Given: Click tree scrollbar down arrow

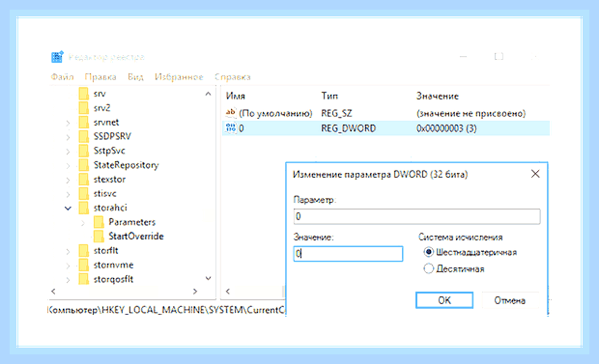Looking at the screenshot, I should [x=208, y=278].
